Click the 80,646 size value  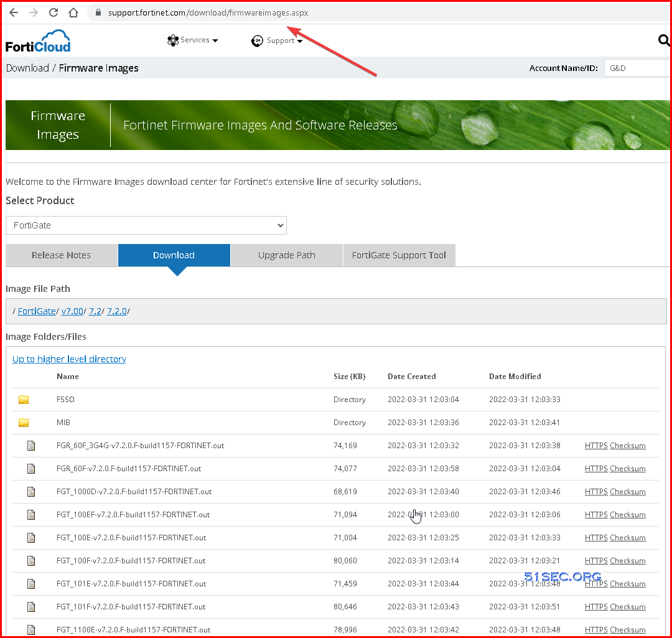[x=345, y=607]
